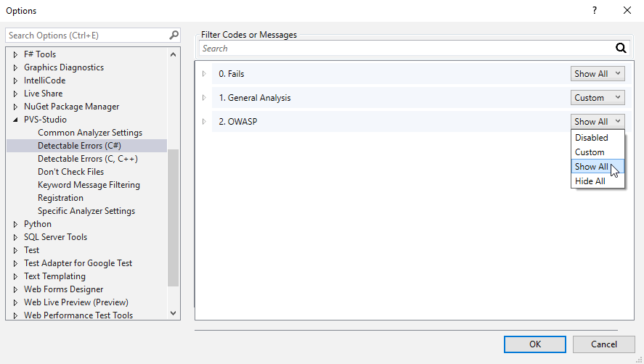Image resolution: width=644 pixels, height=364 pixels.
Task: Click the Cancel button
Action: tap(604, 344)
